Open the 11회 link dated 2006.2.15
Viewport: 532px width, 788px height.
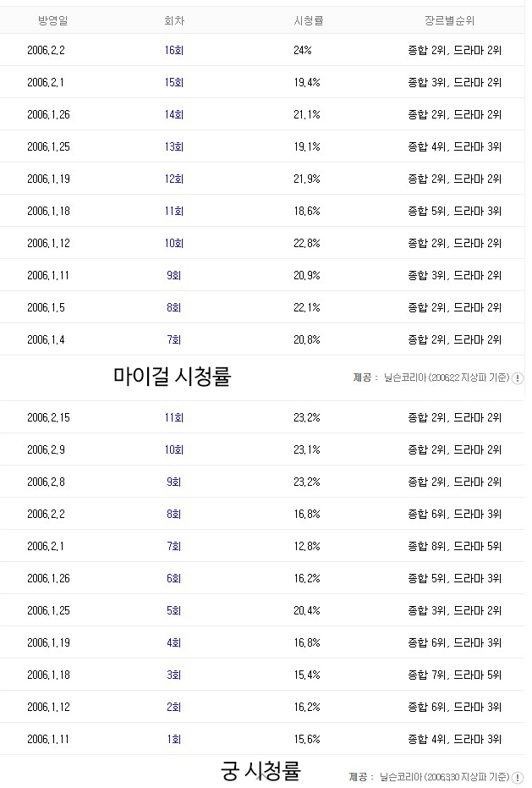pyautogui.click(x=174, y=417)
